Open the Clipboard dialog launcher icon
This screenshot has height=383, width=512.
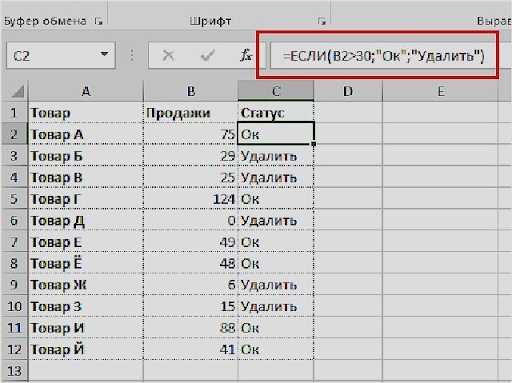(x=98, y=21)
